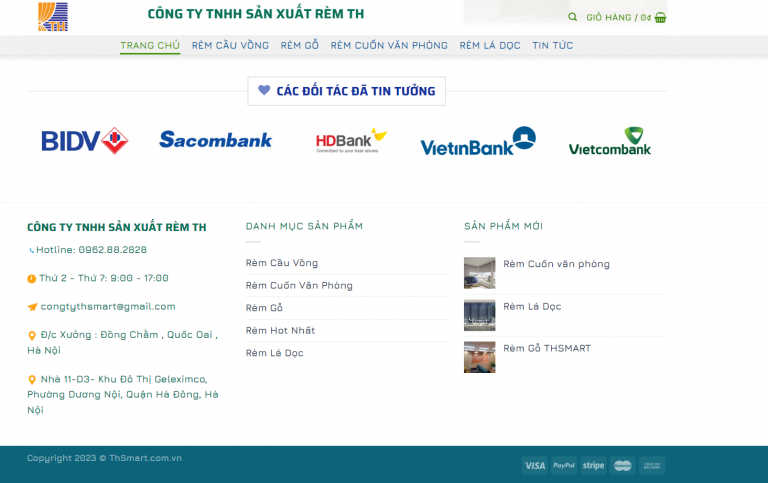The height and width of the screenshot is (483, 768).
Task: Open Rèm Lá Dọc category link
Action: click(x=274, y=353)
